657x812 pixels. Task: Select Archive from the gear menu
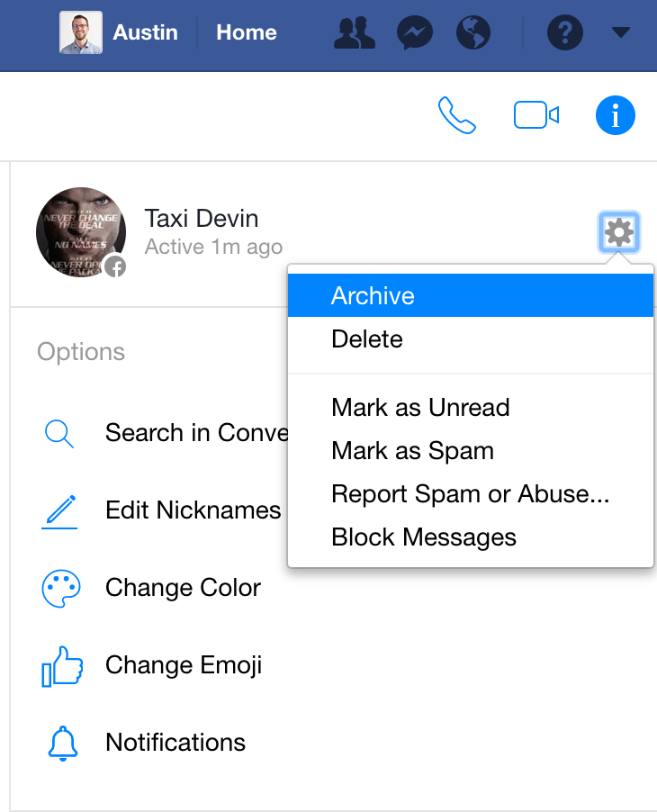[373, 296]
